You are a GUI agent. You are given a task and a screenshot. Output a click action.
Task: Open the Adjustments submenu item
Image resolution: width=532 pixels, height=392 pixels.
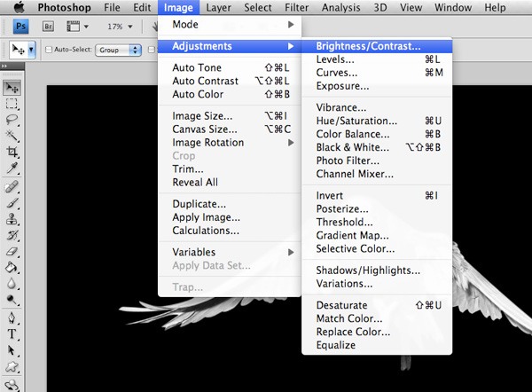pos(230,46)
